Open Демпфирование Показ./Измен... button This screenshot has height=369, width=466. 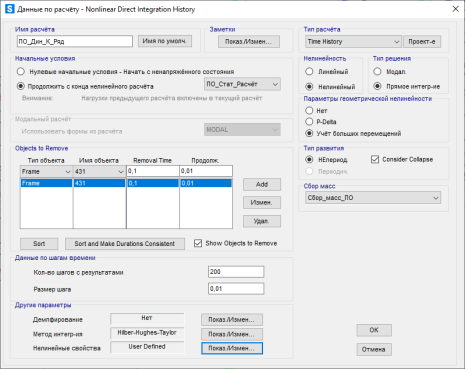tap(232, 320)
